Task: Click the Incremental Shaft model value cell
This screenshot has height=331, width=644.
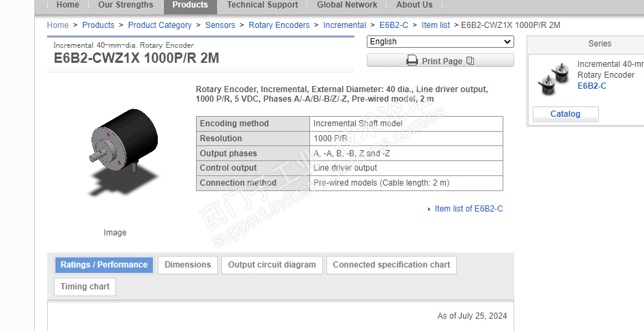Action: click(x=406, y=124)
